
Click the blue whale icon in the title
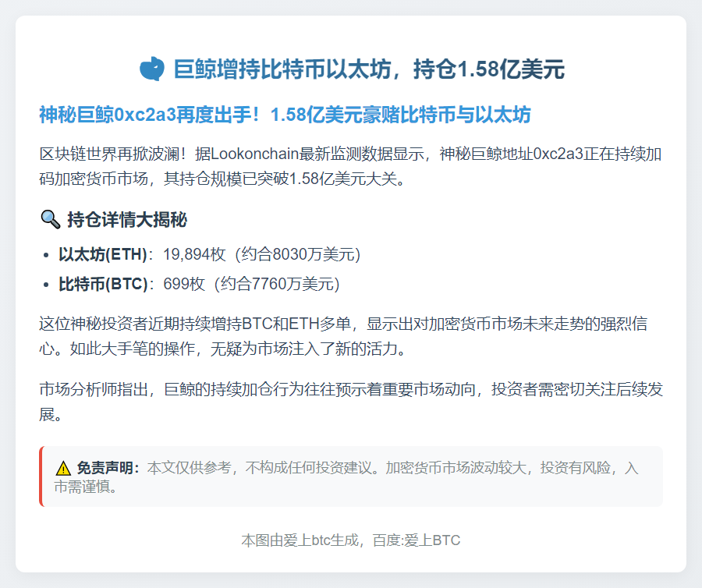click(152, 69)
